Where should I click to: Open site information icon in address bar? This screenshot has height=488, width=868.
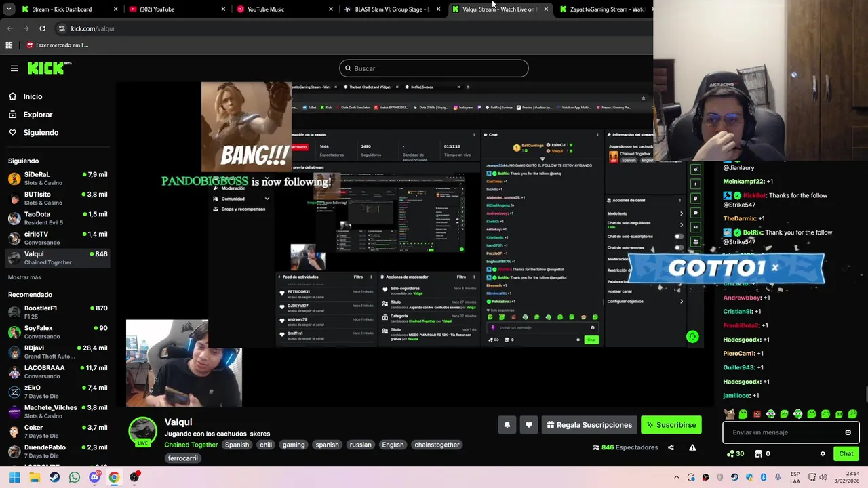[62, 28]
